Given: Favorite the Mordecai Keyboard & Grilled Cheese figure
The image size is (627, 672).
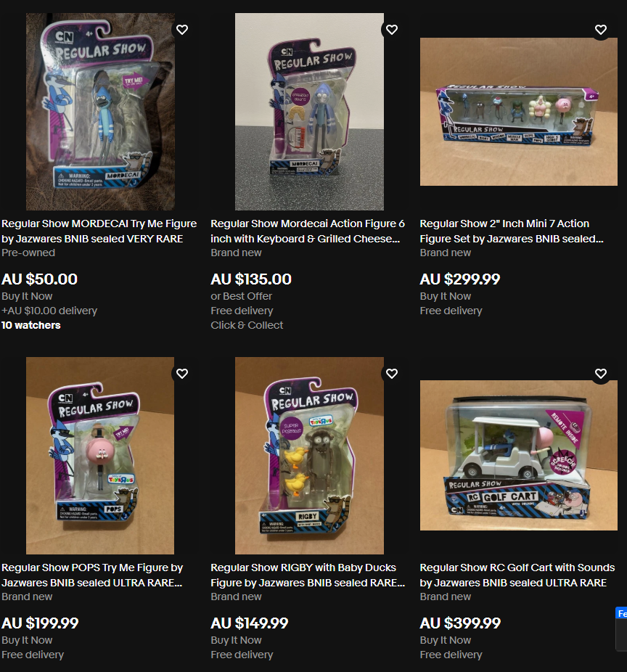Looking at the screenshot, I should (x=392, y=30).
